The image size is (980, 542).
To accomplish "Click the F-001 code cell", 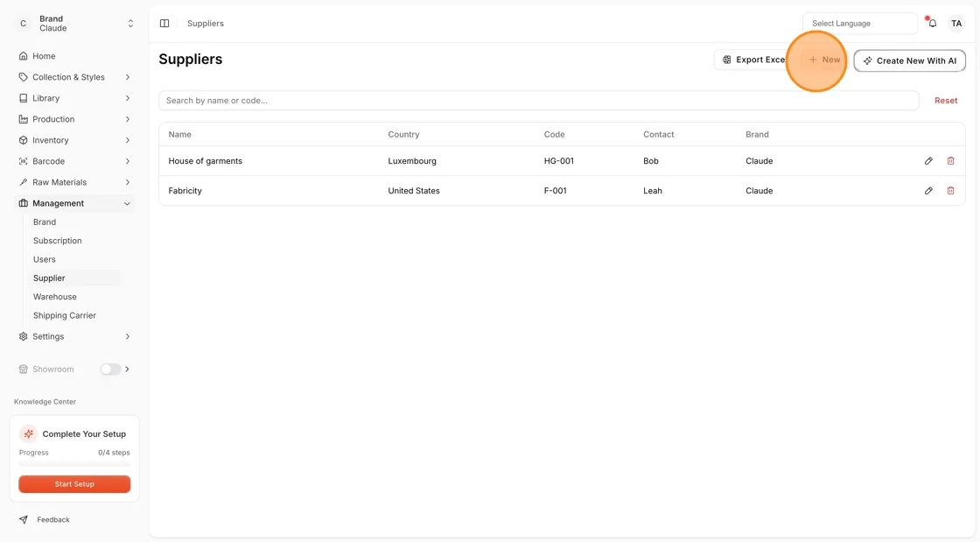I will 555,191.
